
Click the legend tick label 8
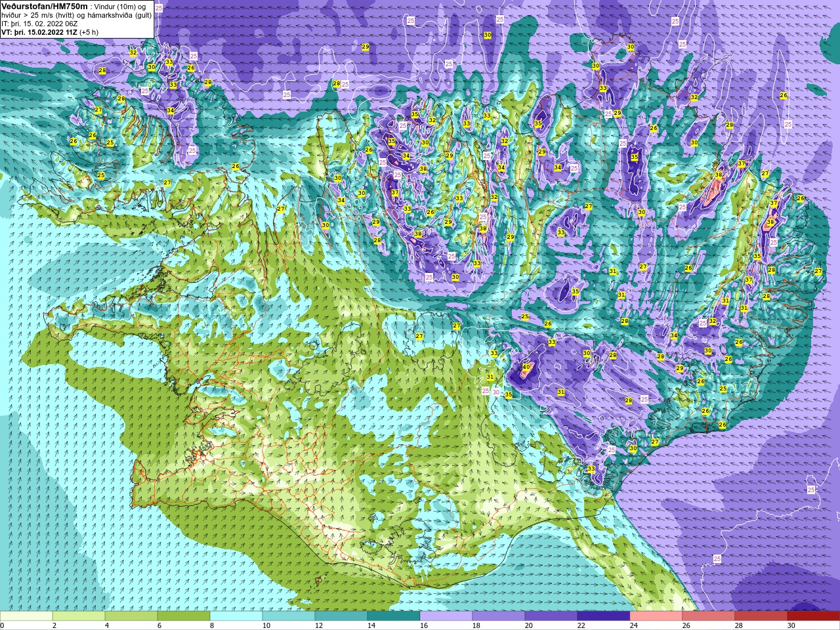tap(213, 625)
